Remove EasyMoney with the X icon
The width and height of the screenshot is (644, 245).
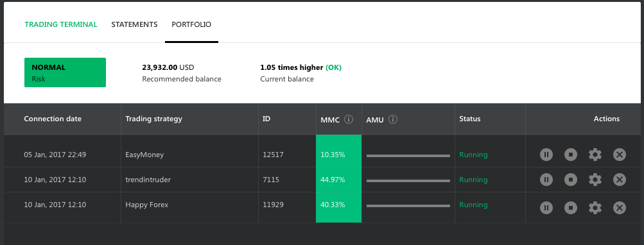(x=620, y=155)
